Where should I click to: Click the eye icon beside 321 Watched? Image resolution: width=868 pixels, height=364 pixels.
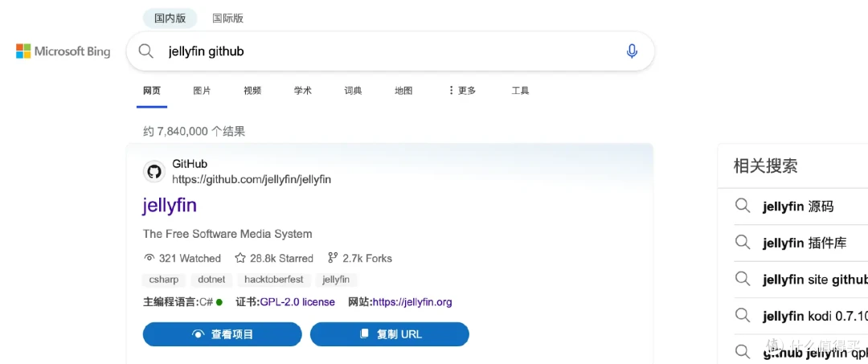coord(149,258)
